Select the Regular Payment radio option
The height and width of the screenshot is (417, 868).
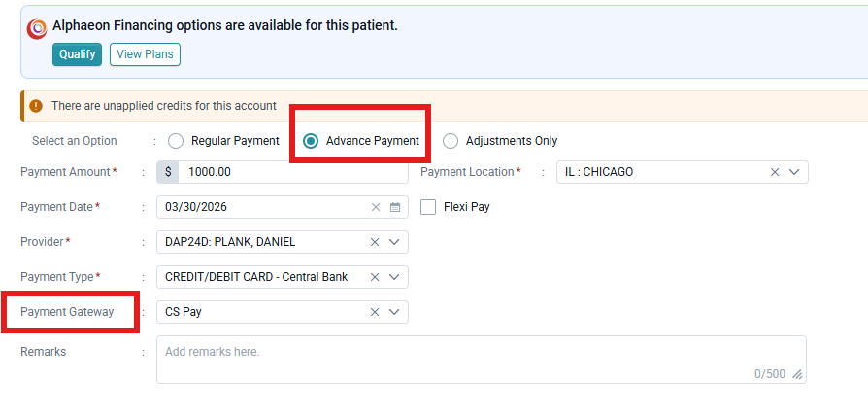pos(176,141)
